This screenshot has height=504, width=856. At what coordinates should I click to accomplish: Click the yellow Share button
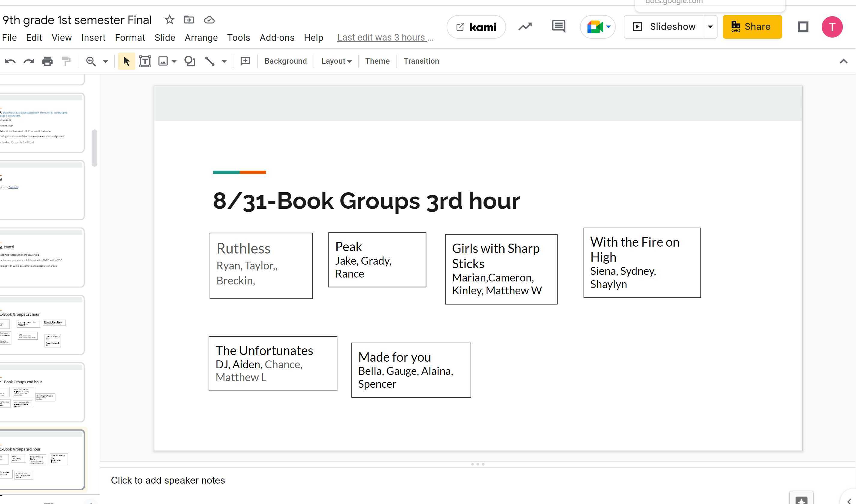[x=752, y=27]
